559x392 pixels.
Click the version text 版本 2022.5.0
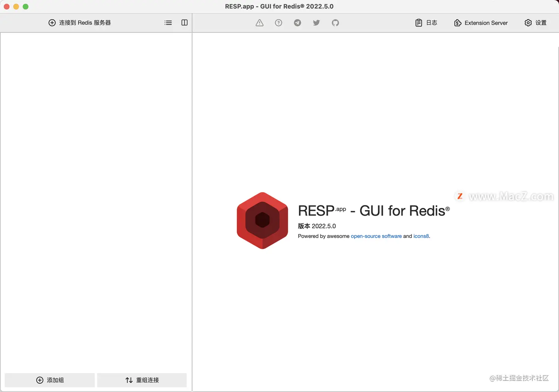coord(317,226)
